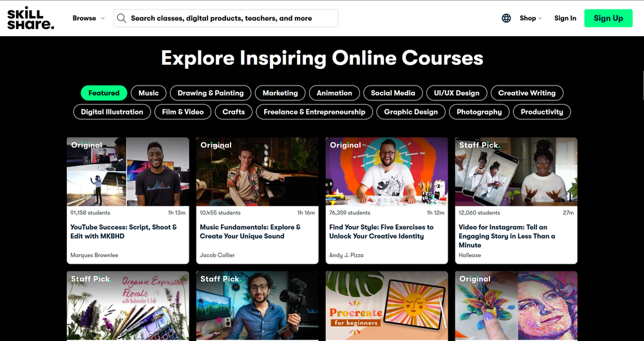Click the '1h 12m' duration text

point(435,212)
